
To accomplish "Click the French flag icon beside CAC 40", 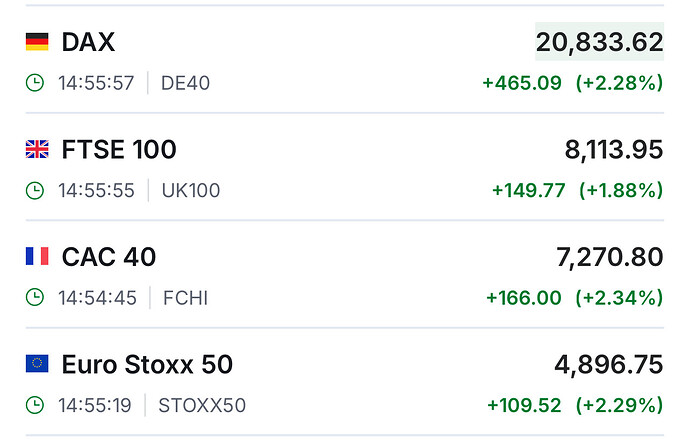I will [x=37, y=257].
